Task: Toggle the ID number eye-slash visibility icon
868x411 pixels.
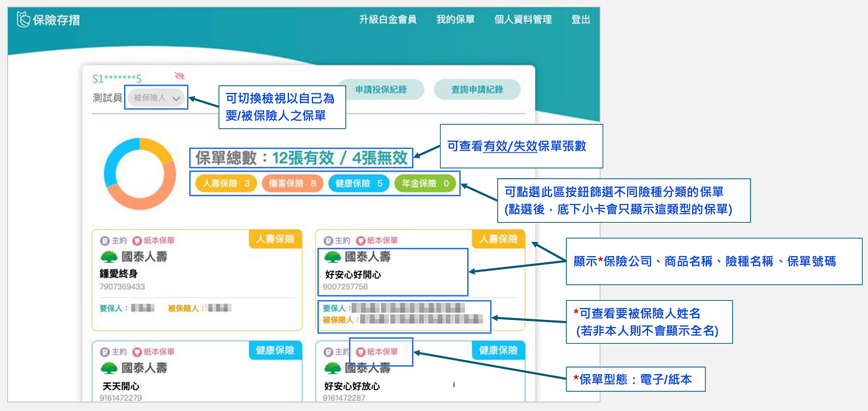Action: (x=179, y=76)
